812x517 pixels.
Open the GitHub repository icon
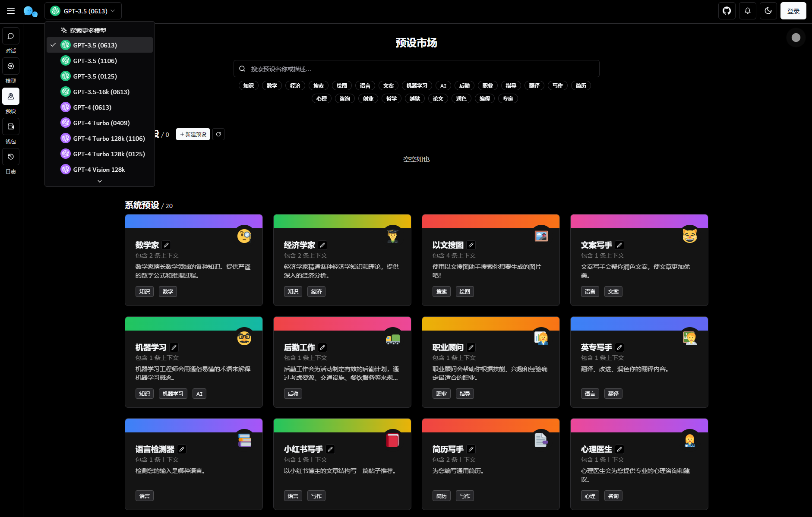click(x=727, y=10)
